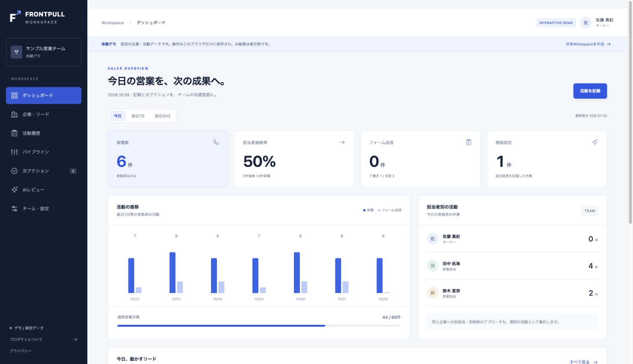Viewport: 633px width, 364px height.
Task: Click the AIレビュー sparkle icon
Action: (15, 189)
